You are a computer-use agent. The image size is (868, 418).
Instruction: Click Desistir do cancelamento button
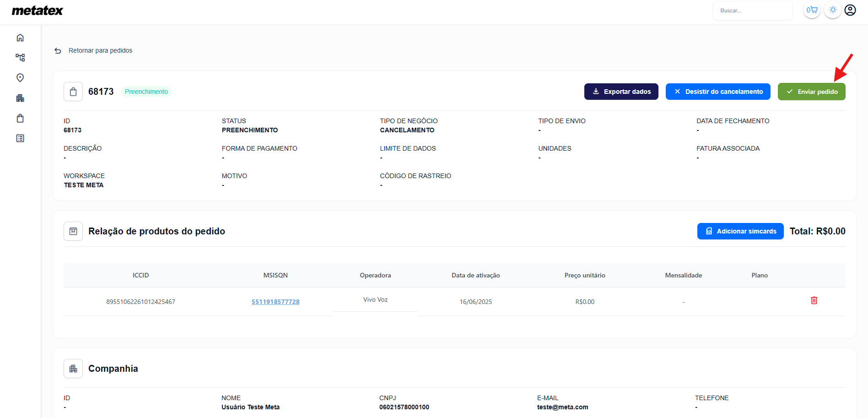point(718,92)
